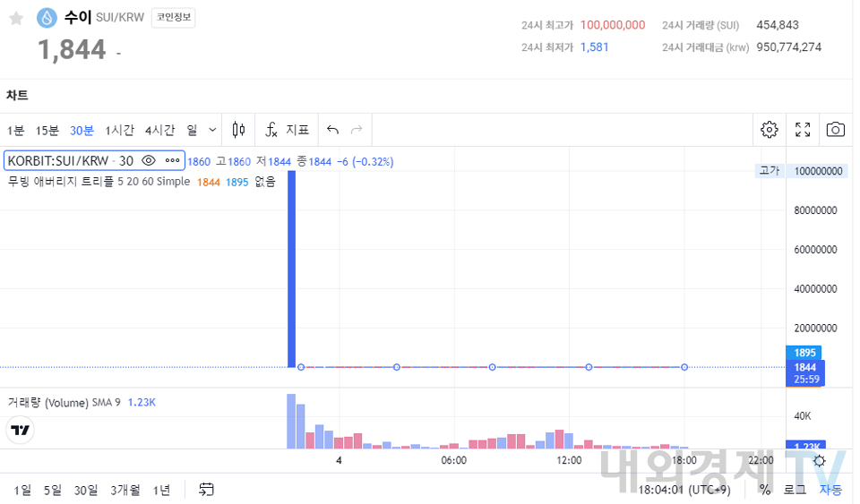
Task: Toggle 로그 logarithmic scale
Action: point(795,490)
